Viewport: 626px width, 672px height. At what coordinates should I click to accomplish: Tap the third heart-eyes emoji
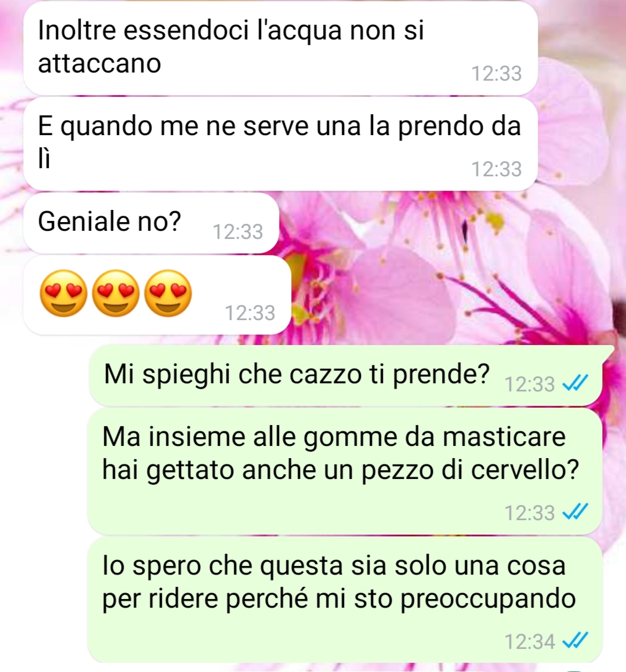tap(168, 293)
